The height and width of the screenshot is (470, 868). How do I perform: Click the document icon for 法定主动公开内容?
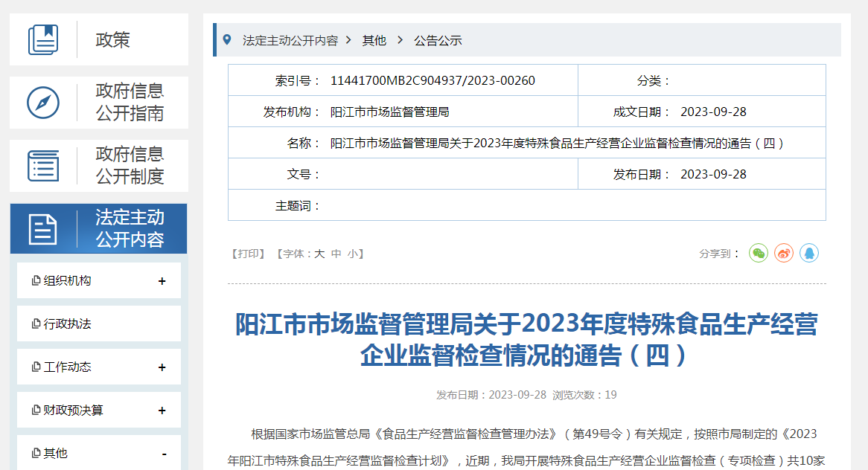[x=43, y=229]
